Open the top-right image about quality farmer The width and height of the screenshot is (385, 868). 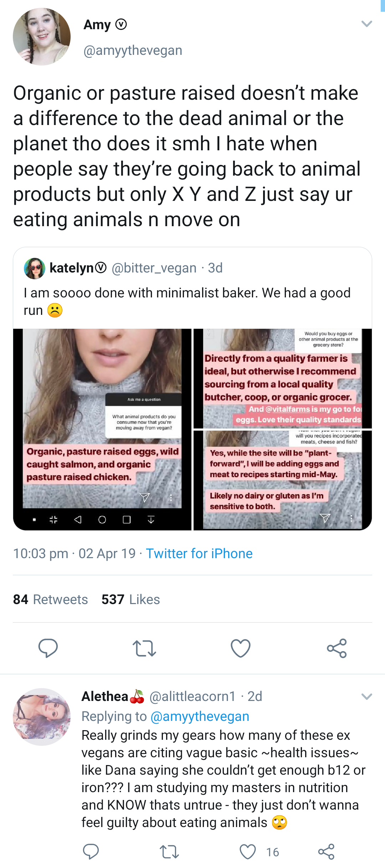[283, 378]
